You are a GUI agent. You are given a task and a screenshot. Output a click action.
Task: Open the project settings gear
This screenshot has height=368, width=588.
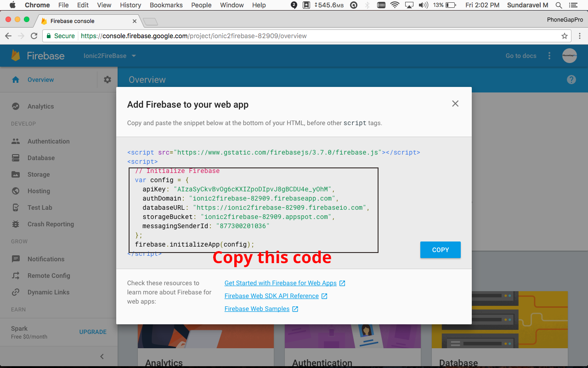coord(107,80)
